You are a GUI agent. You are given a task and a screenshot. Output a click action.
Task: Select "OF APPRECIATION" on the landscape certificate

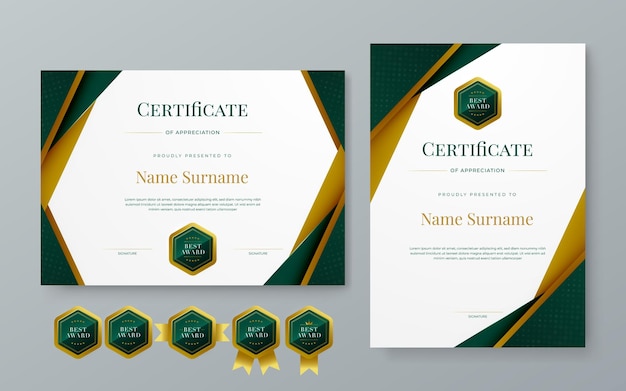click(192, 133)
